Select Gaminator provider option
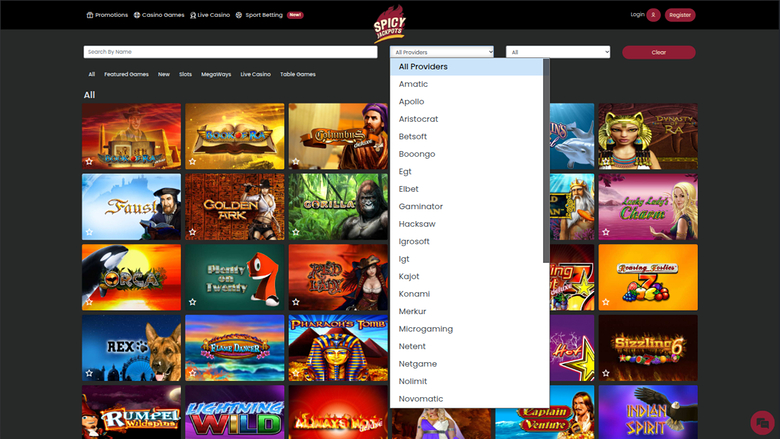Viewport: 780px width, 439px height. (x=467, y=206)
